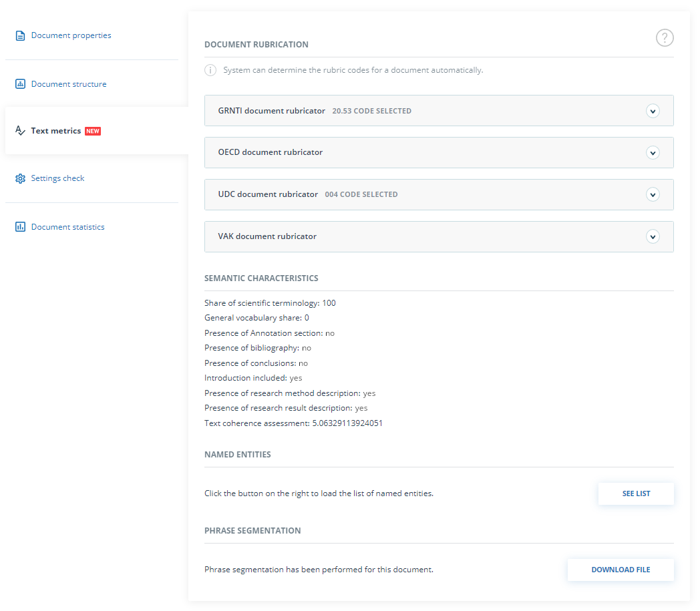The width and height of the screenshot is (700, 611).
Task: Click Text coherence assessment value line
Action: [293, 423]
